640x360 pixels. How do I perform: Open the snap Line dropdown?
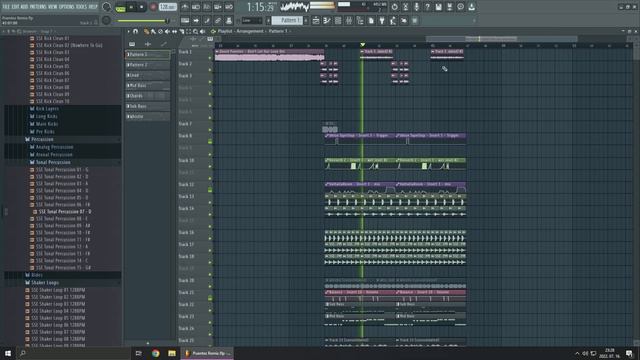click(x=251, y=20)
